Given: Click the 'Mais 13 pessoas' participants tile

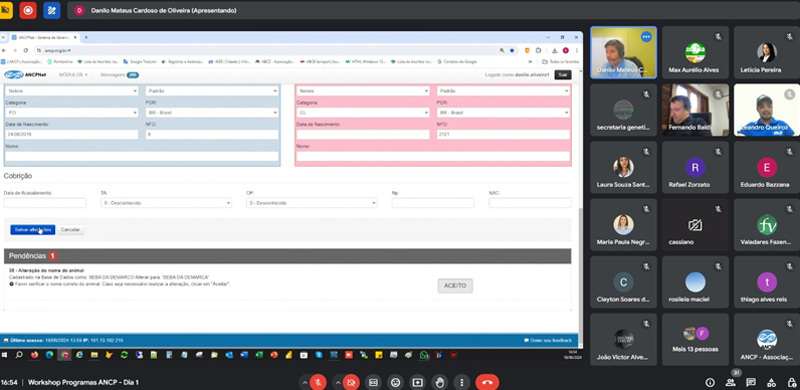Looking at the screenshot, I should pyautogui.click(x=695, y=339).
